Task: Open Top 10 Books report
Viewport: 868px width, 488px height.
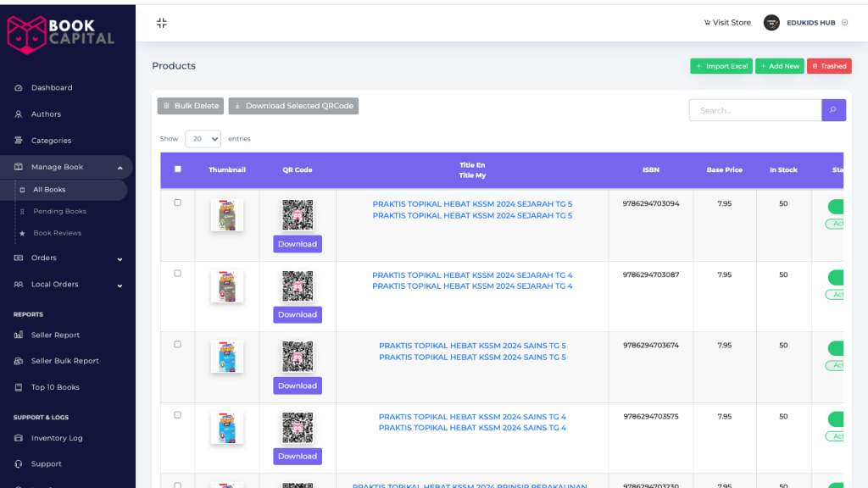Action: (55, 387)
